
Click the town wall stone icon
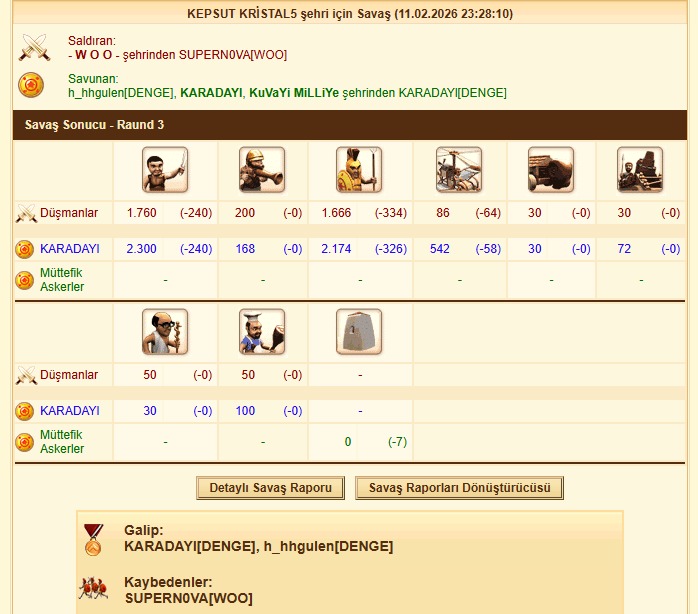[x=359, y=332]
